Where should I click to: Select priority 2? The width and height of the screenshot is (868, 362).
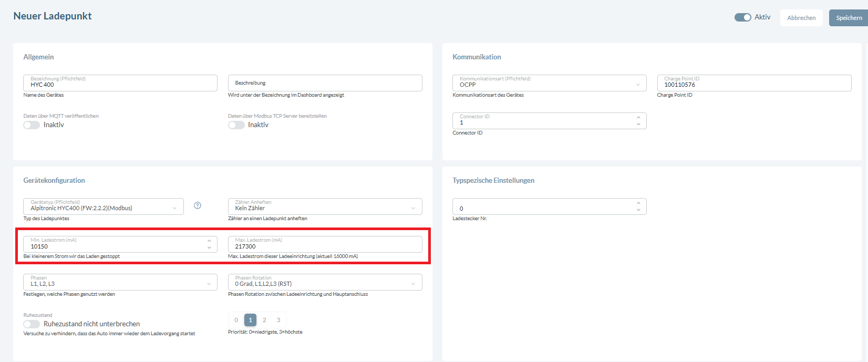click(x=264, y=320)
